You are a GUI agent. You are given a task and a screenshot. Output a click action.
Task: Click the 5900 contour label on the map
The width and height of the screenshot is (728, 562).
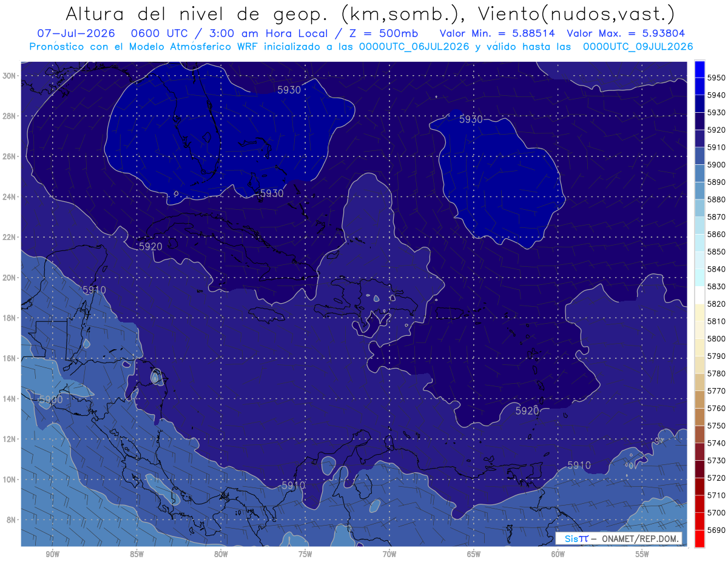[x=50, y=400]
